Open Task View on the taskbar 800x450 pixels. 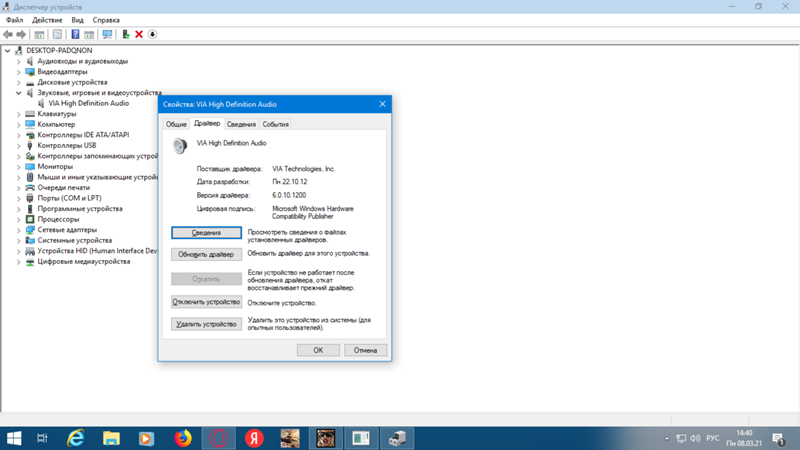coord(42,438)
